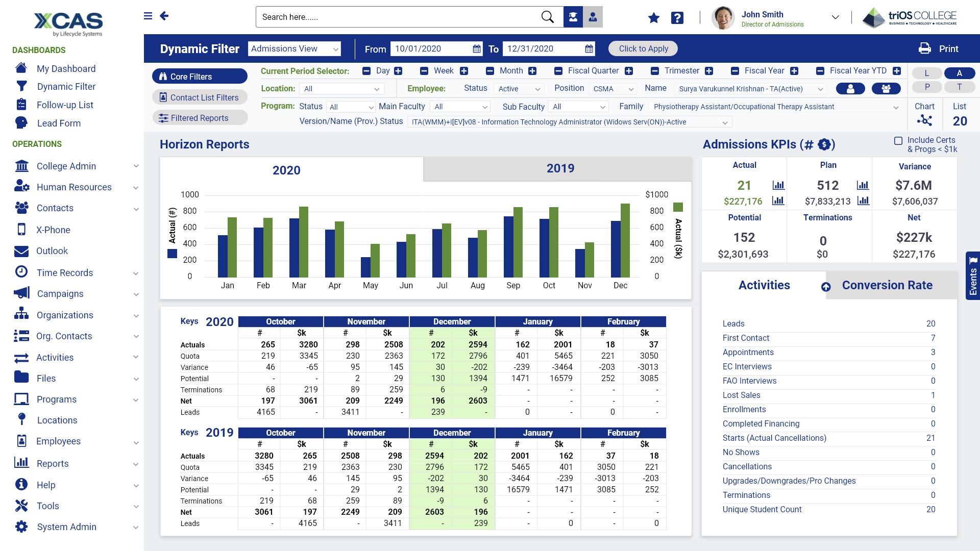
Task: Click the back arrow icon
Action: tap(164, 16)
